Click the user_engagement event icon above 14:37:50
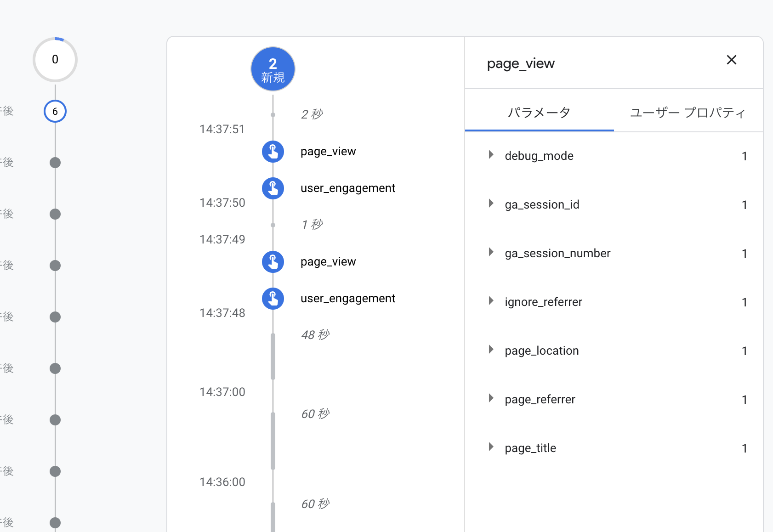773x532 pixels. (273, 188)
